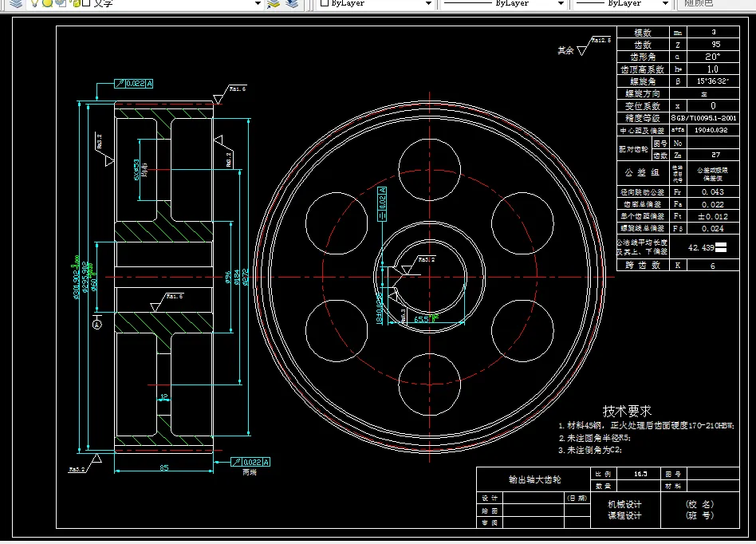The height and width of the screenshot is (544, 756).
Task: Select requirement line 未注圆角半径R5
Action: (594, 438)
